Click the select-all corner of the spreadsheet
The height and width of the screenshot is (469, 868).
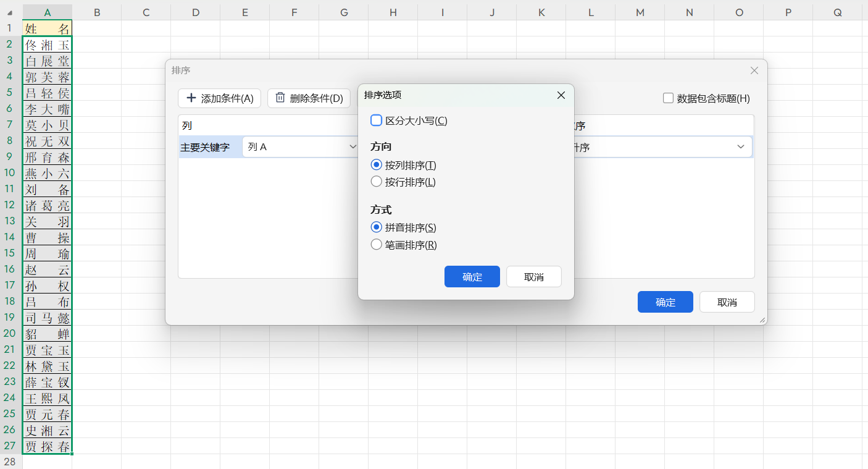[x=9, y=12]
